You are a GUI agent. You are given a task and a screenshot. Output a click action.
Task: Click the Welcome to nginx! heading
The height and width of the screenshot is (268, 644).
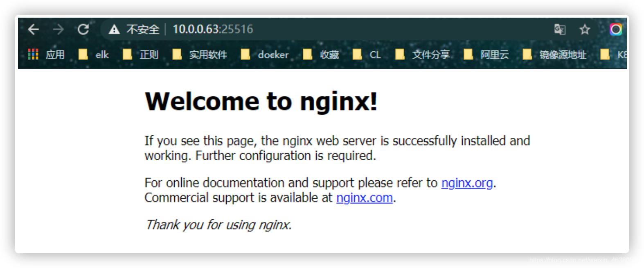(261, 102)
